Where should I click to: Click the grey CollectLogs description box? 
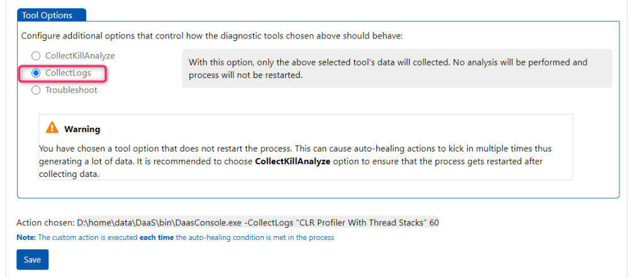coord(397,68)
